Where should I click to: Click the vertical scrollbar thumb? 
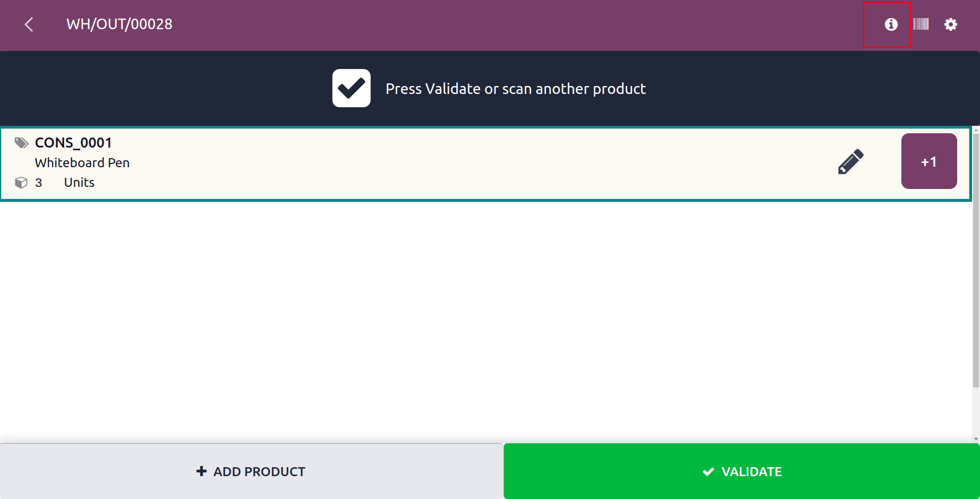click(976, 260)
